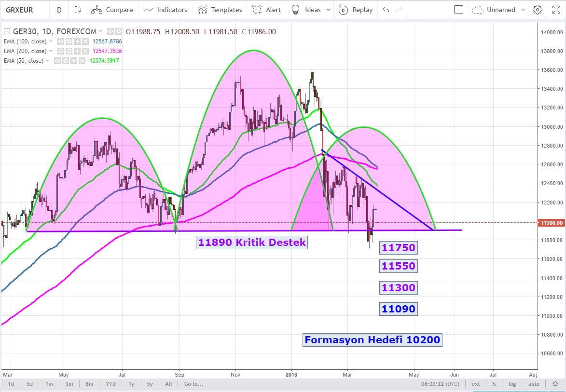Click the Go to... date button

[193, 384]
